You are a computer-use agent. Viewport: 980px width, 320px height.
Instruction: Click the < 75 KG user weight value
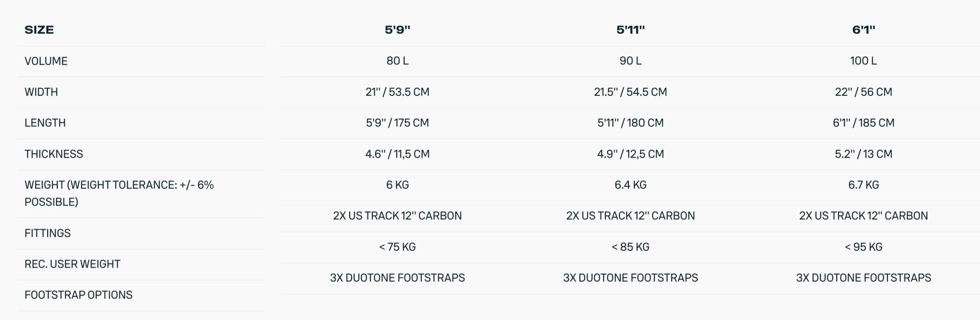[x=397, y=247]
